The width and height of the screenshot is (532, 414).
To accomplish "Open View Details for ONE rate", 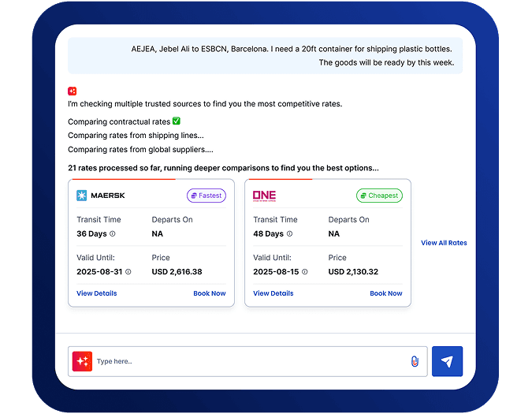I will click(273, 293).
